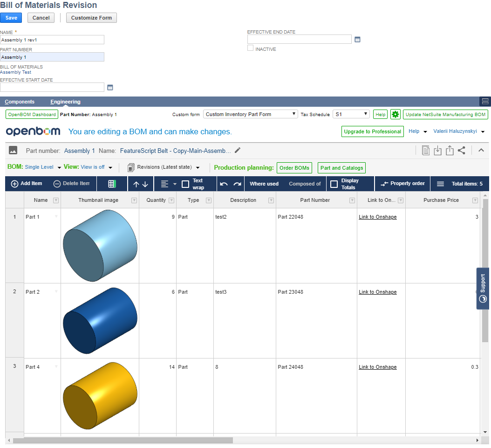
Task: Open the Revisions (Latest state) dropdown
Action: (x=198, y=168)
